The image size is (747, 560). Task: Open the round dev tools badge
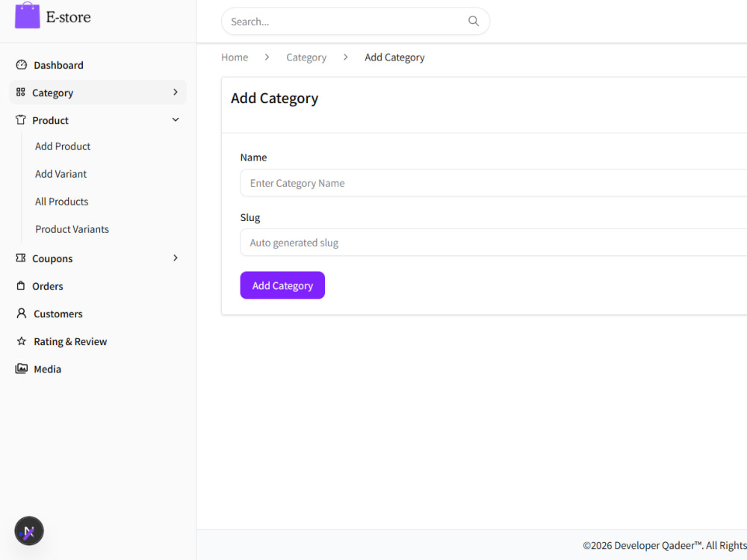point(29,531)
